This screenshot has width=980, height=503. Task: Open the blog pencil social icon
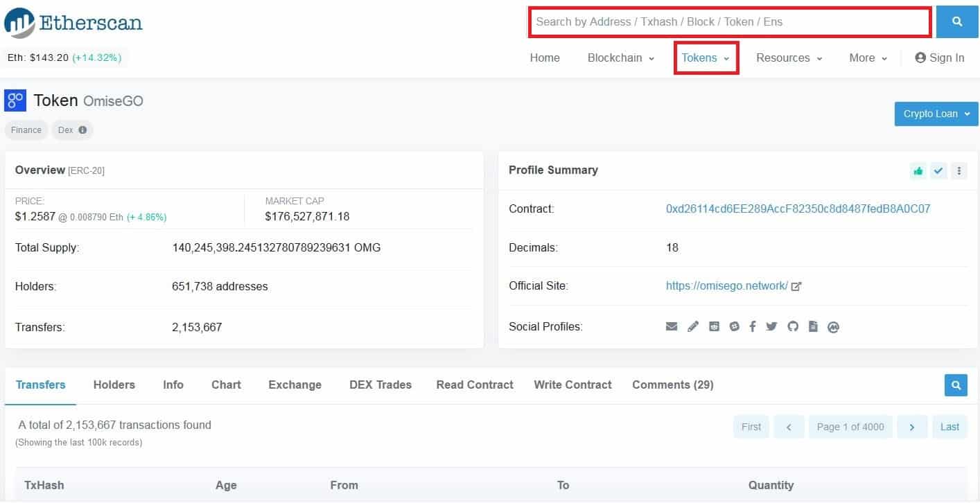coord(693,326)
